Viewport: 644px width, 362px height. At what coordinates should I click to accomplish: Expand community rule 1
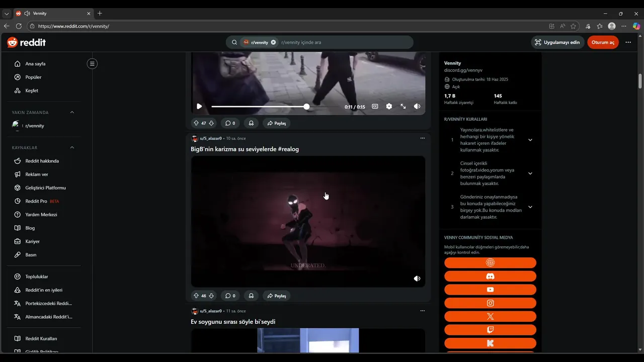(x=530, y=140)
